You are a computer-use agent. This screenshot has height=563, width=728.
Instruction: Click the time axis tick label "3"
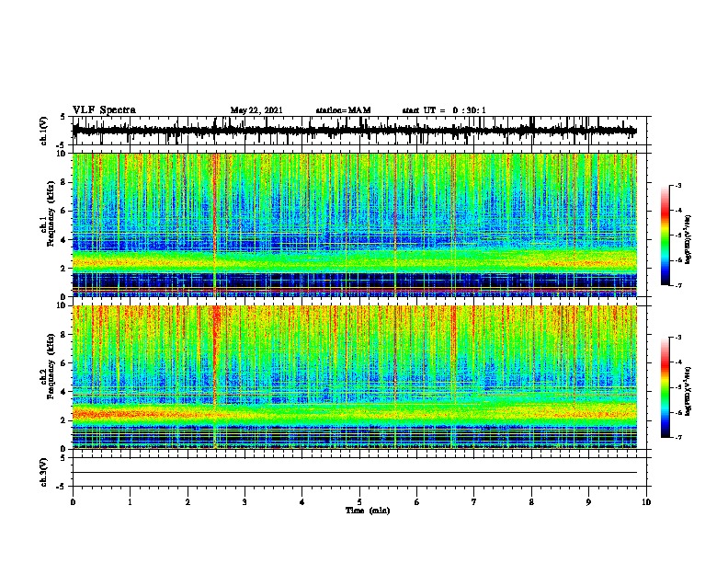coord(245,502)
